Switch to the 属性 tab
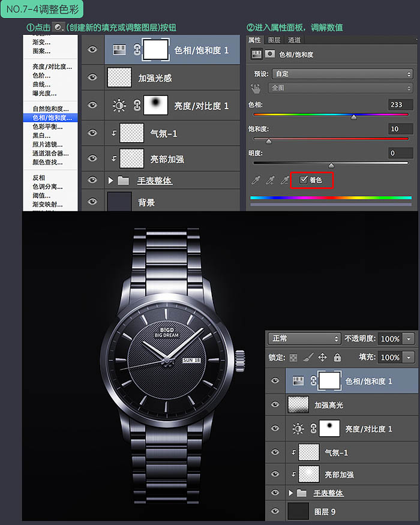Viewport: 420px width, 525px height. tap(254, 40)
